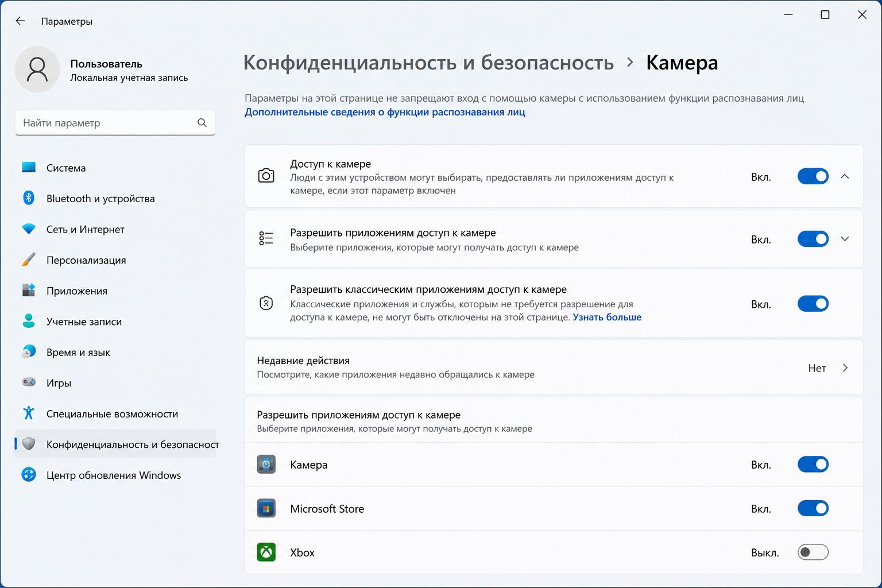
Task: Open Центр обновления Windows page
Action: 115,475
